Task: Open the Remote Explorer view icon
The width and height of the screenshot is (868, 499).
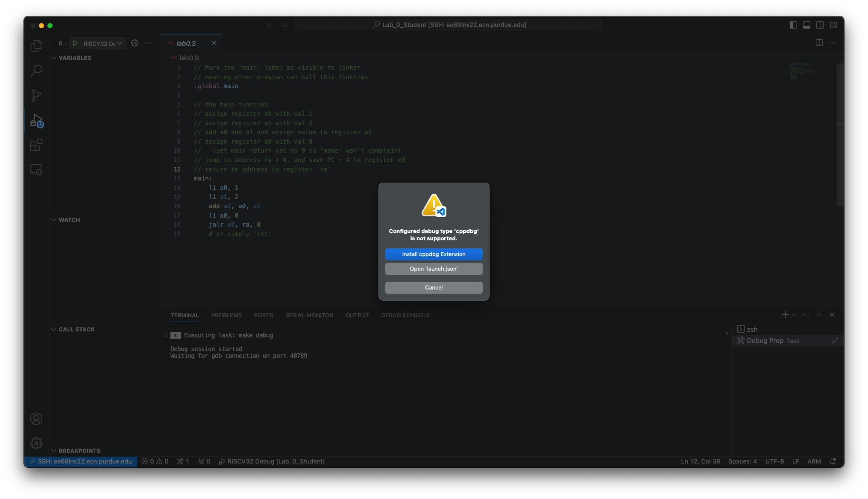Action: click(36, 170)
